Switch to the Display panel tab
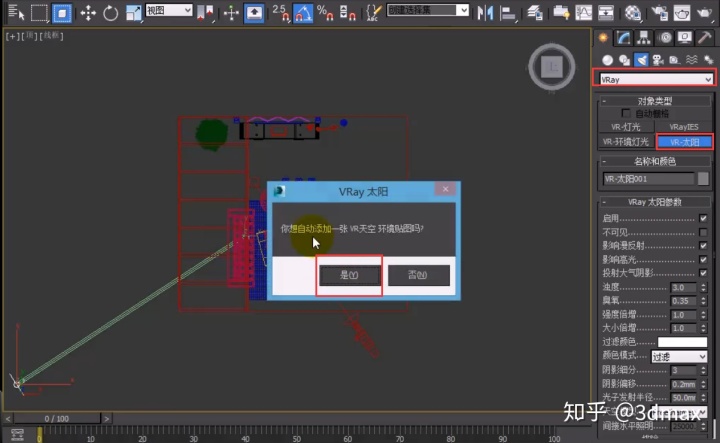This screenshot has width=720, height=443. [684, 38]
